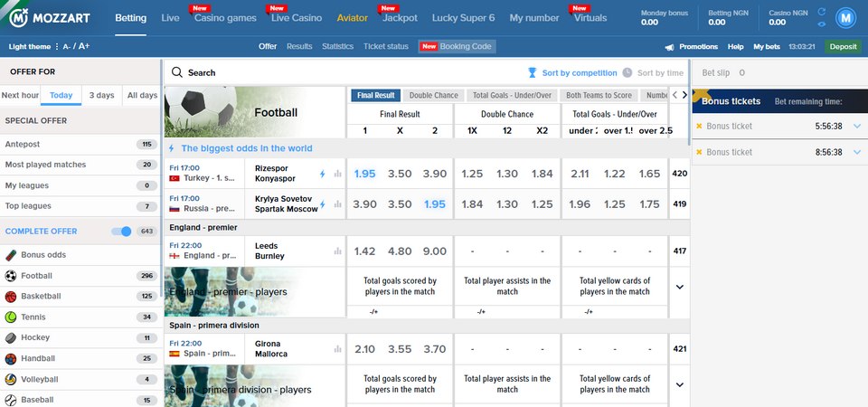Hide the balance with the eye icon
The height and width of the screenshot is (407, 868).
822,24
